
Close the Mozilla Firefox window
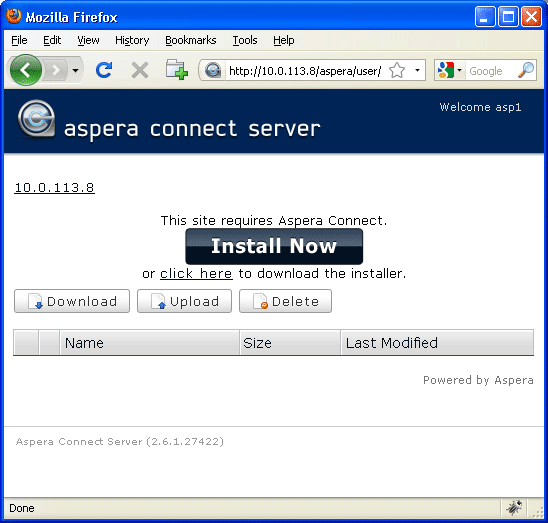(x=531, y=16)
